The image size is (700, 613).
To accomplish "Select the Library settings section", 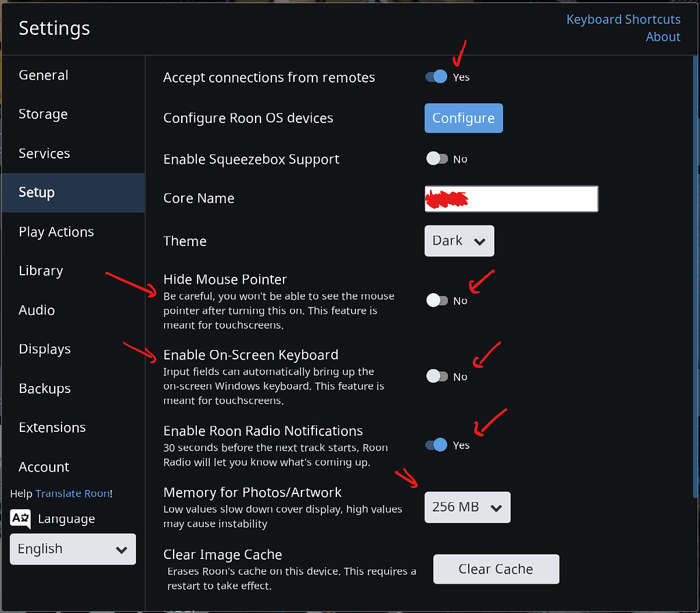I will click(40, 271).
